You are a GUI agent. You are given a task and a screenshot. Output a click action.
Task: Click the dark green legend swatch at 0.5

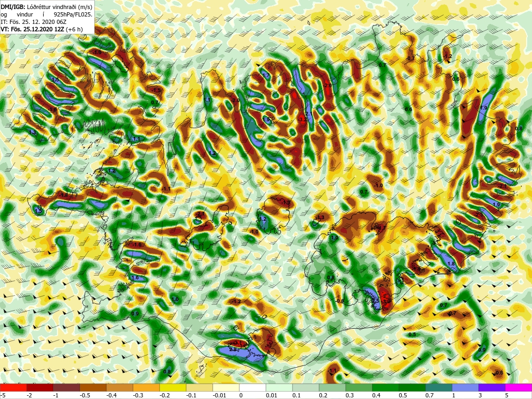pyautogui.click(x=412, y=387)
